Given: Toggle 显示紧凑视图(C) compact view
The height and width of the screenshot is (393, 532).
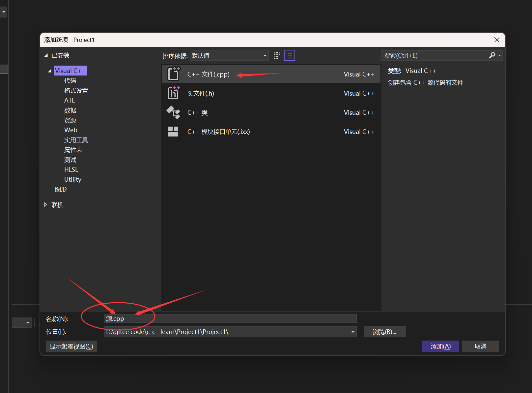Looking at the screenshot, I should pos(71,346).
